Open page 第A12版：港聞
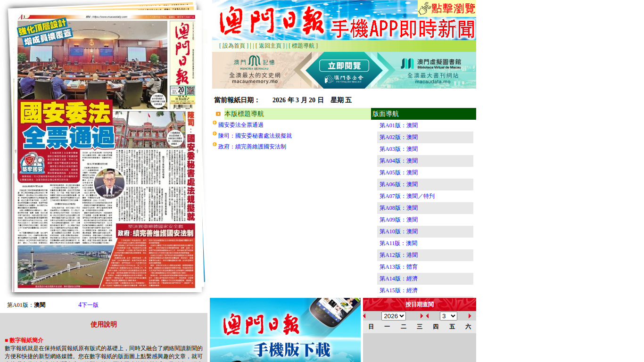 tap(398, 255)
